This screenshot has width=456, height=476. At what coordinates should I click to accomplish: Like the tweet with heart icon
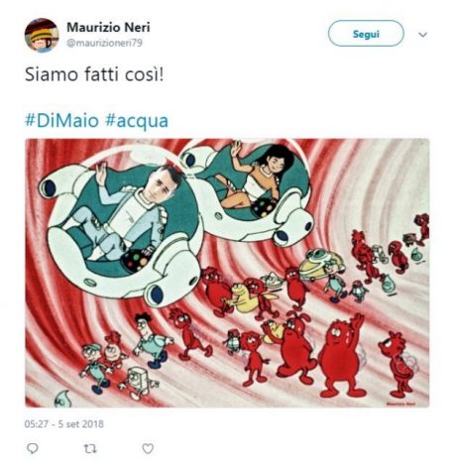[148, 448]
